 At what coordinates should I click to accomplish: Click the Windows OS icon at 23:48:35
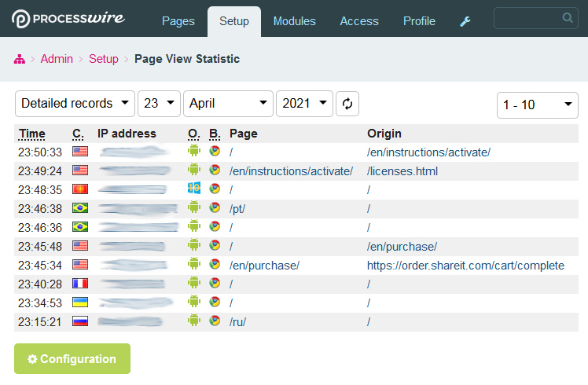(x=194, y=189)
